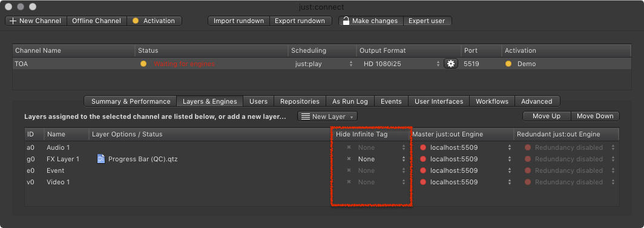Click the Master just:out Engine column header
This screenshot has height=228, width=644.
tap(462, 134)
